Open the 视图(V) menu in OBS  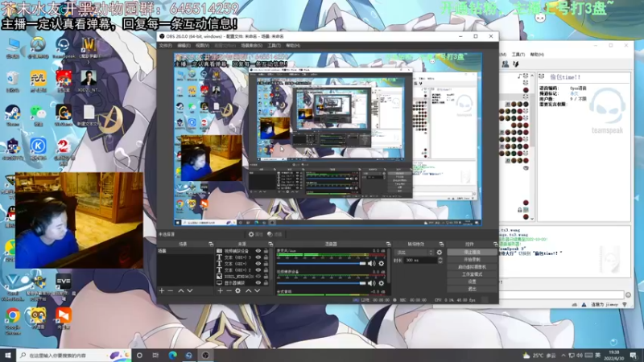[202, 46]
